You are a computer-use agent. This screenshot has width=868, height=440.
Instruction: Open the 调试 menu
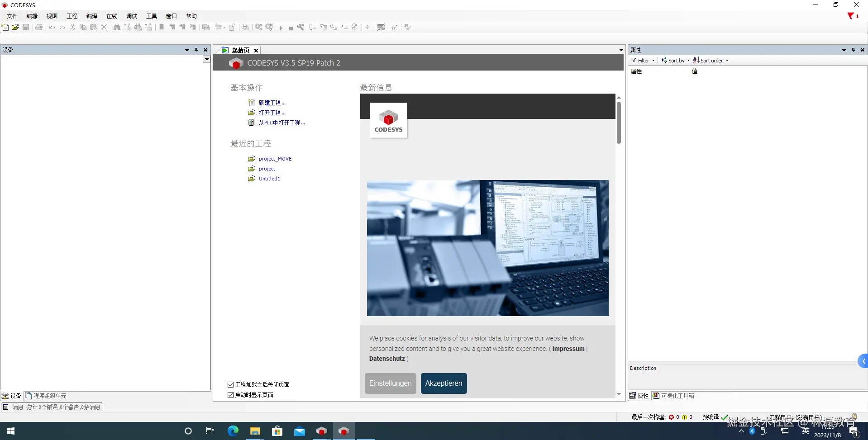coord(132,16)
